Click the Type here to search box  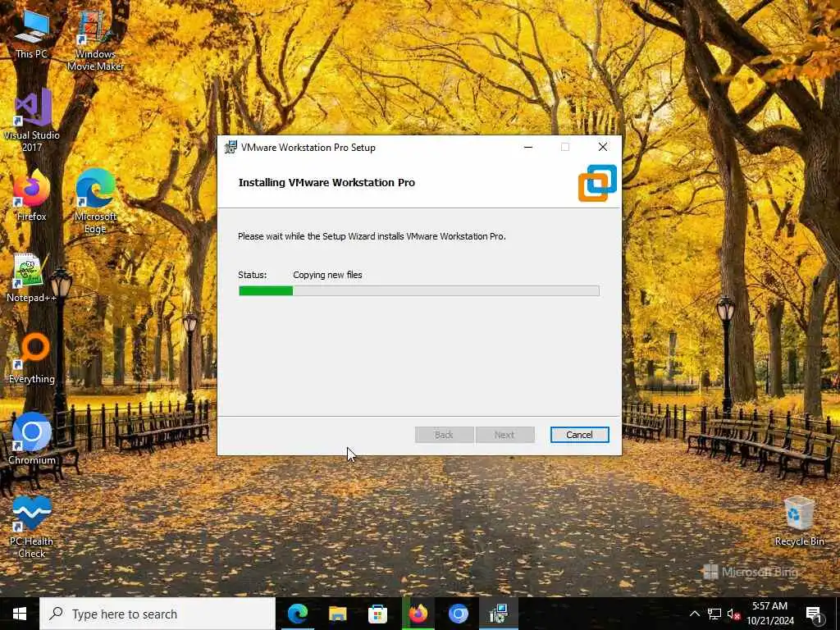coord(157,614)
